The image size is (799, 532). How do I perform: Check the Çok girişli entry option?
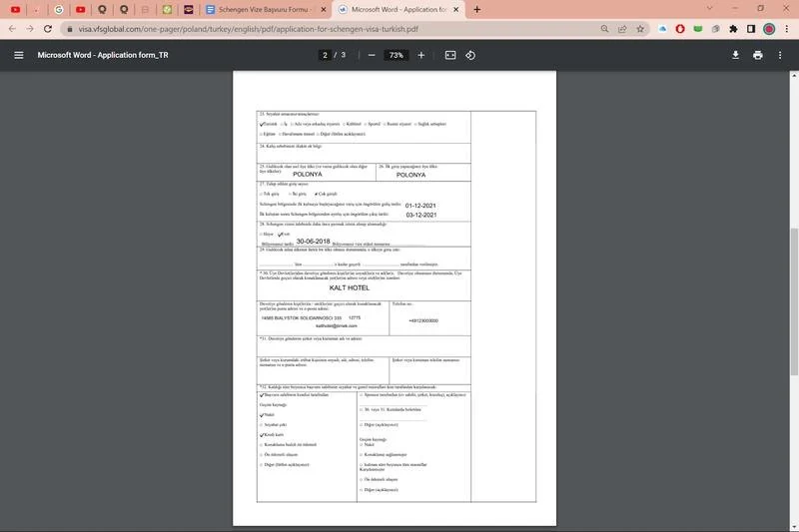coord(316,194)
